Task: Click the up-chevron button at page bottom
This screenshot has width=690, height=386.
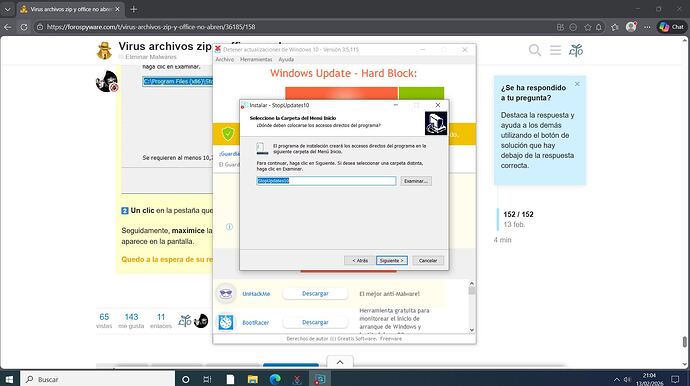Action: point(340,362)
